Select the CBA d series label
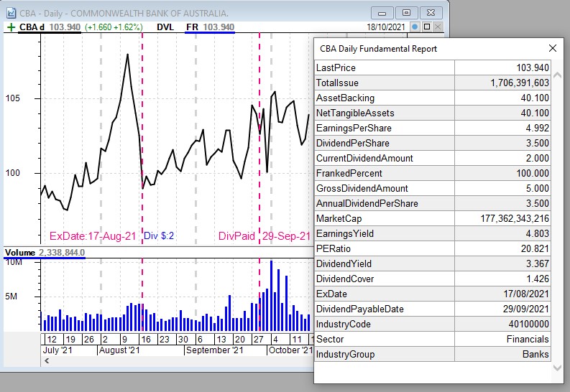The width and height of the screenshot is (570, 392). (x=32, y=27)
